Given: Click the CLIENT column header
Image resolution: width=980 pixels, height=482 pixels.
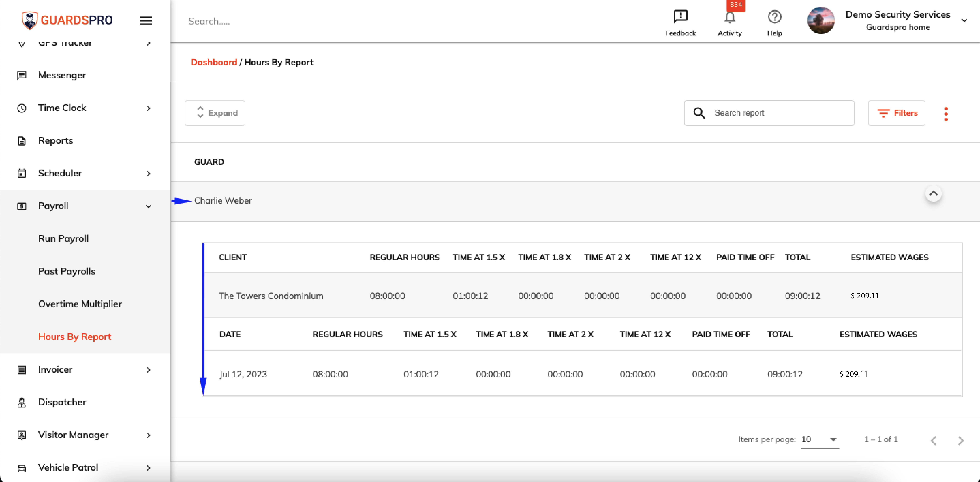Looking at the screenshot, I should click(233, 258).
